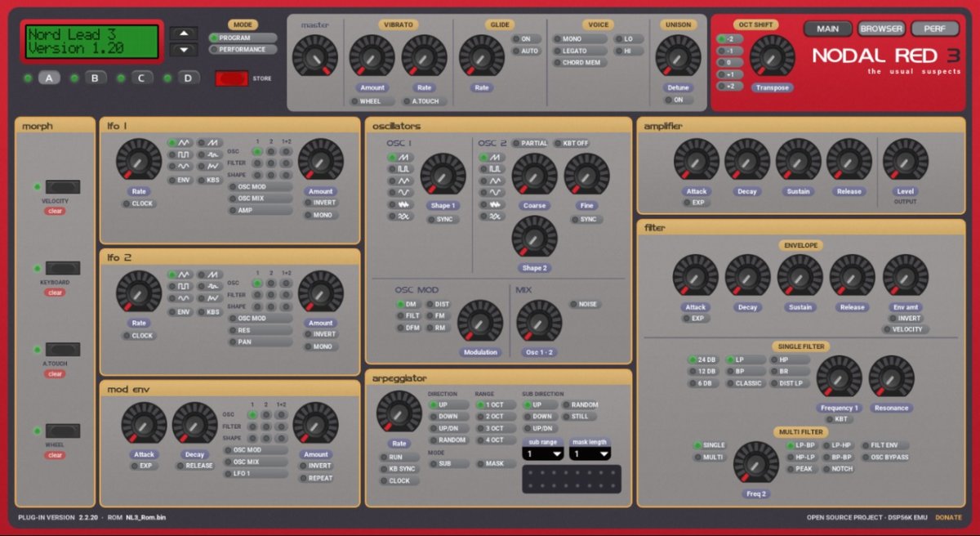Viewport: 980px width, 536px height.
Task: Select LEGATO voice mode
Action: click(580, 51)
